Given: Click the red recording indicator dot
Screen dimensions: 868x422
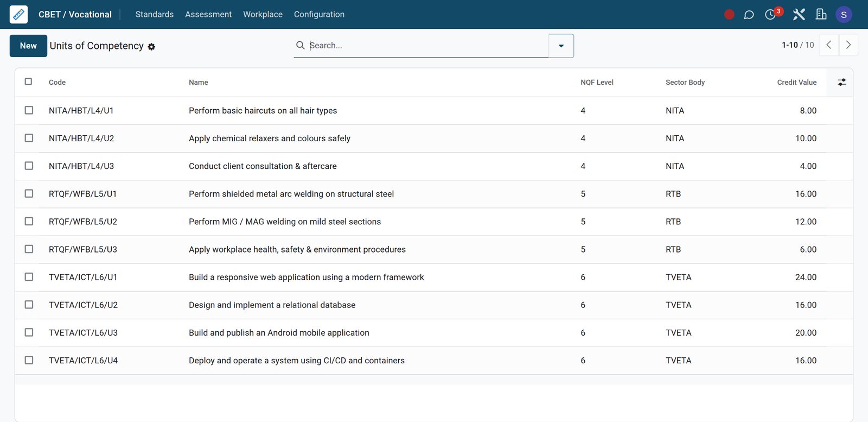Looking at the screenshot, I should click(729, 15).
